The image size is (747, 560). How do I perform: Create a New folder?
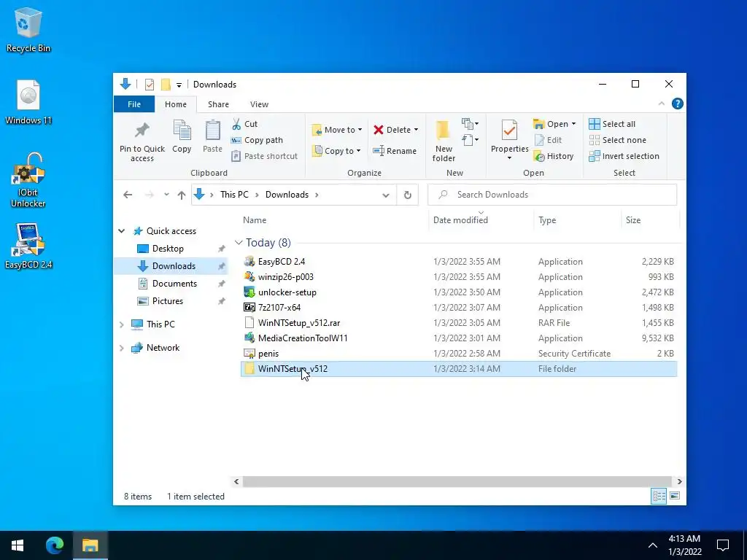443,141
